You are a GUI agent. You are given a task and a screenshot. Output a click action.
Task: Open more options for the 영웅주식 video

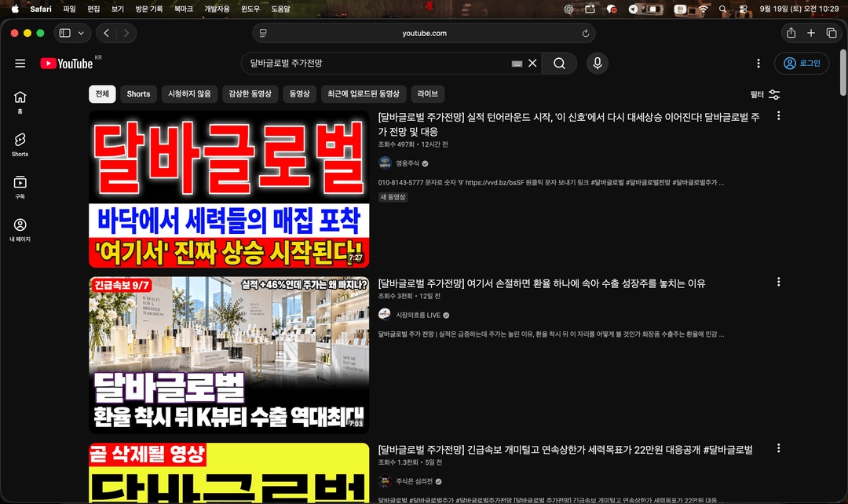tap(778, 115)
